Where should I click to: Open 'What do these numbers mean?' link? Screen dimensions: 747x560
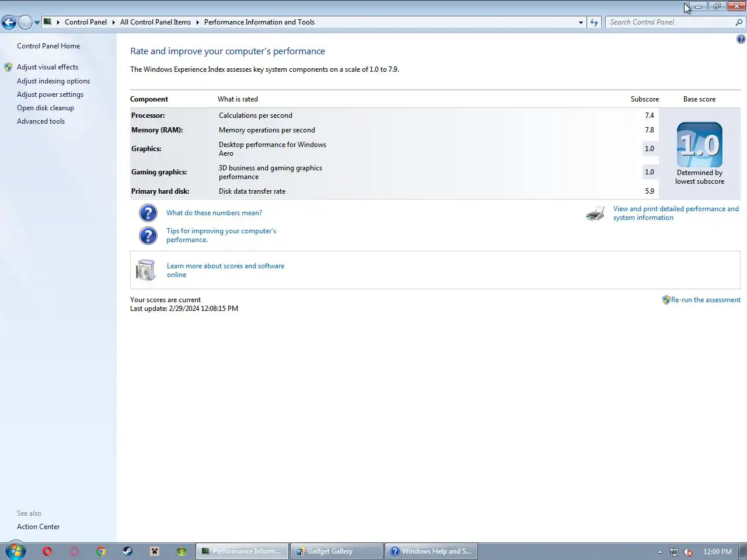point(214,213)
